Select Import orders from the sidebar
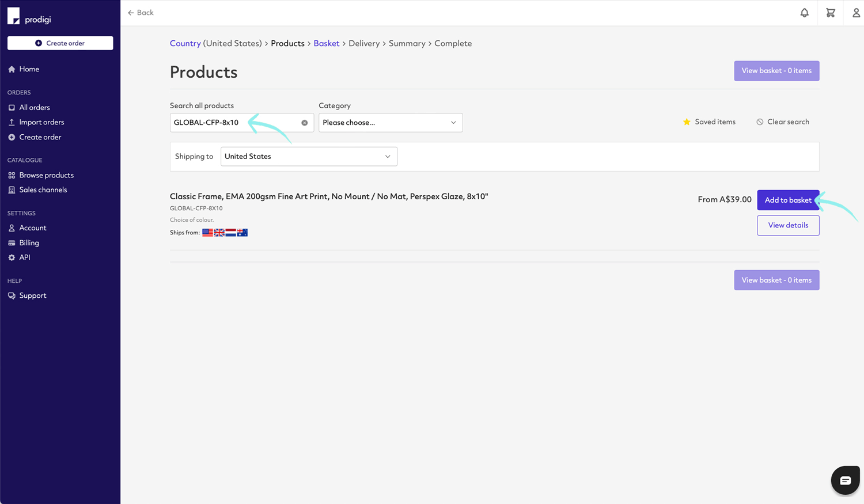Viewport: 864px width, 504px height. click(x=41, y=122)
